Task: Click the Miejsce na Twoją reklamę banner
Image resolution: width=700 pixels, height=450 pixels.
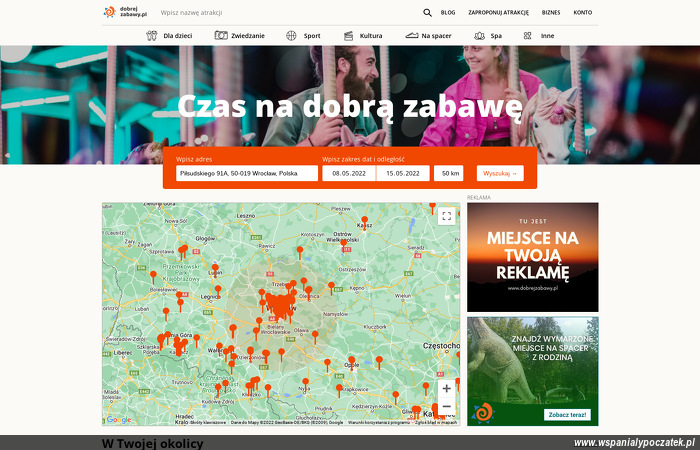Action: pyautogui.click(x=533, y=257)
